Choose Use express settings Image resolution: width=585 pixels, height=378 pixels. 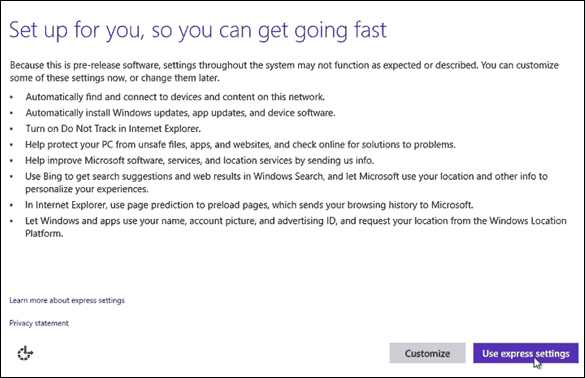[526, 353]
